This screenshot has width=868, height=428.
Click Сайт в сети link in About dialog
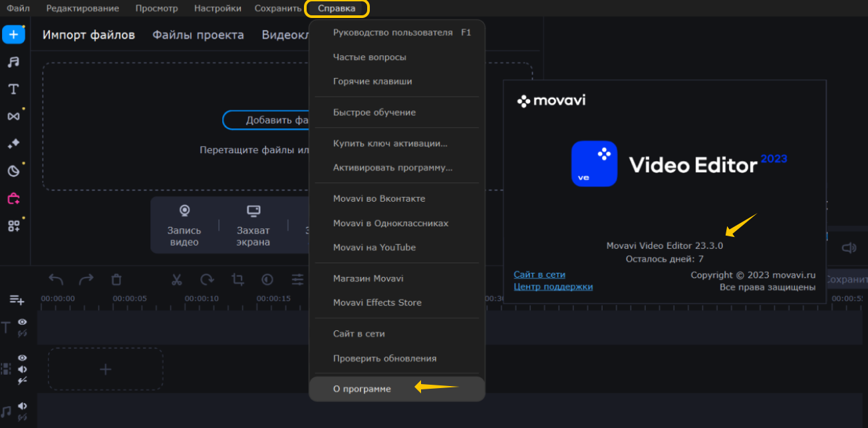click(539, 274)
